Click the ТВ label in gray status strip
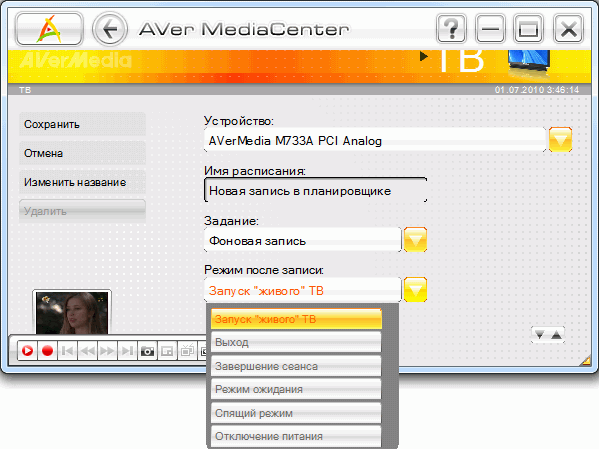Screen dimensions: 599x449 tap(25, 90)
